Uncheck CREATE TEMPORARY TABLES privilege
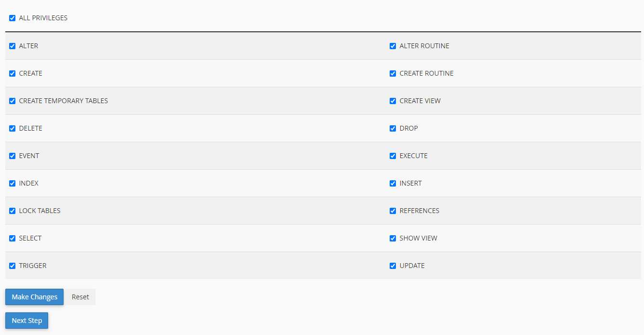 click(x=13, y=101)
